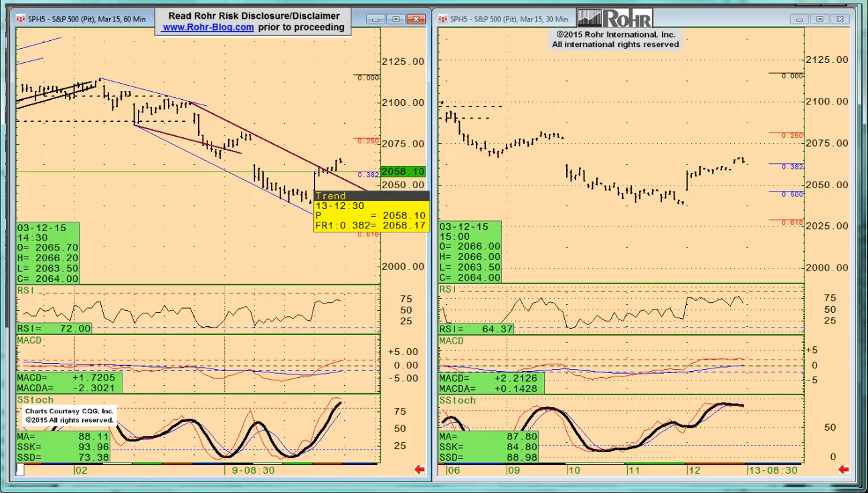Click the chart icon in the 30 Min window title
Viewport: 868px width, 493px height.
click(444, 19)
